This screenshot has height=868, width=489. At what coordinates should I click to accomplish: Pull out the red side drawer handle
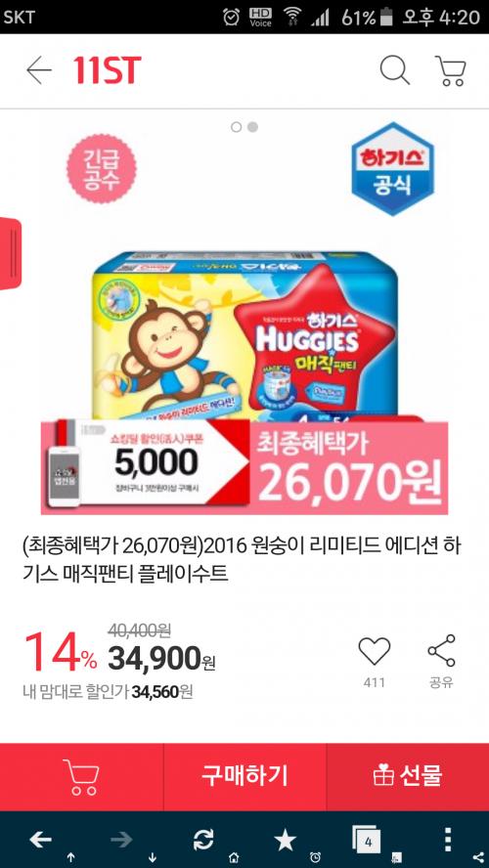point(11,253)
